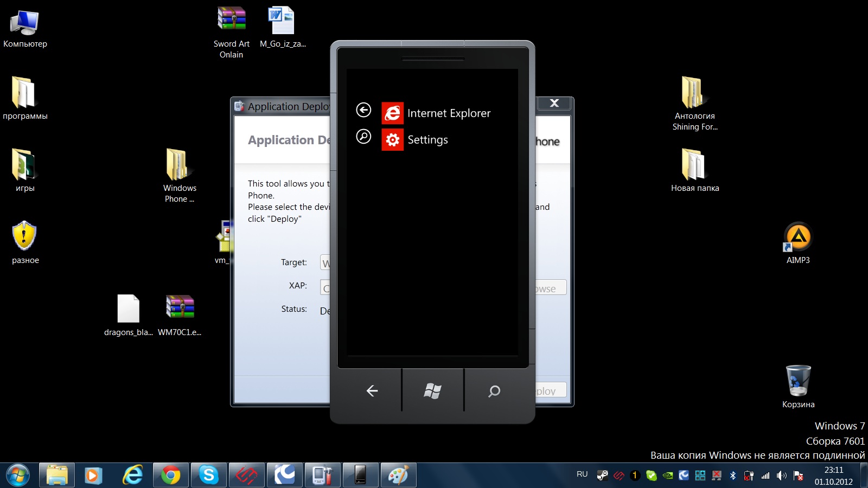Open battery power tray icon

[749, 476]
